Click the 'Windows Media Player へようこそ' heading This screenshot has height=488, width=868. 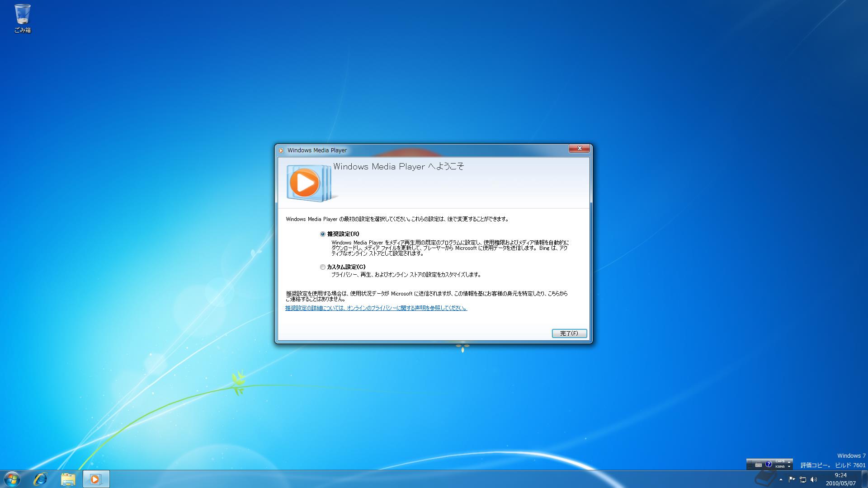(x=399, y=167)
